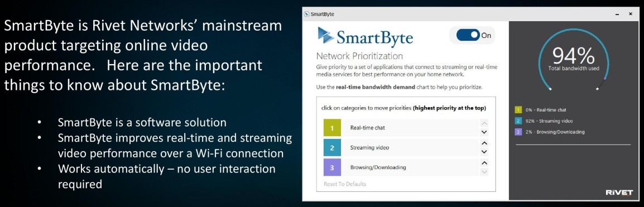Select the Browsing/Downloading category row

tap(406, 167)
